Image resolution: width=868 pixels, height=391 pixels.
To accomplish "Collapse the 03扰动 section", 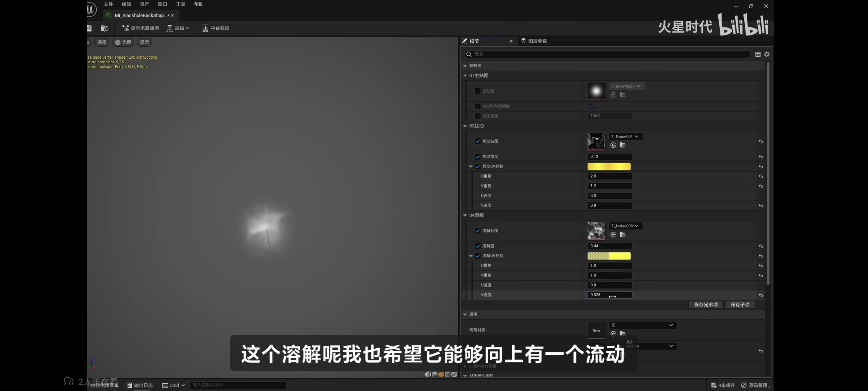I will (465, 126).
